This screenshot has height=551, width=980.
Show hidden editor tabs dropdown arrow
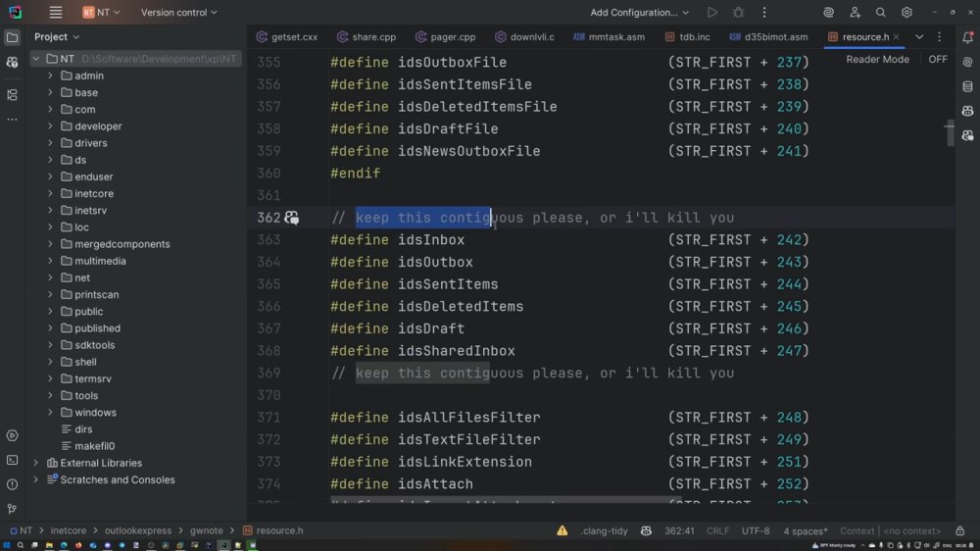919,37
